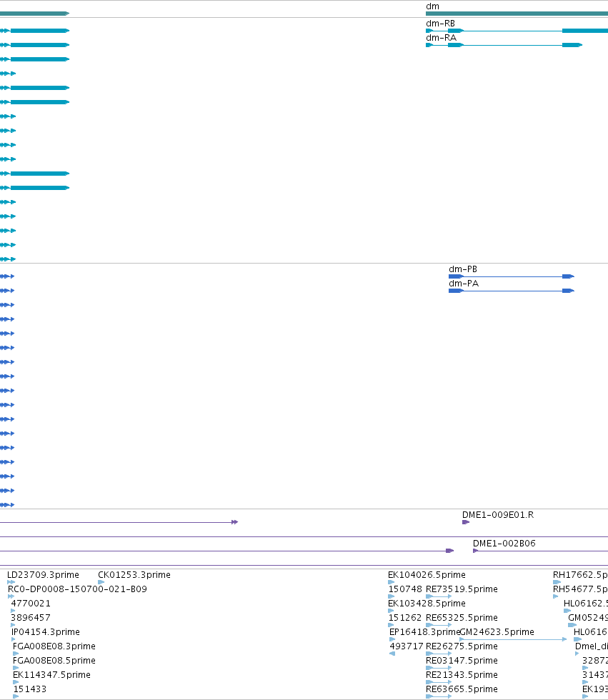Select the IP04154.3prime label
The width and height of the screenshot is (608, 700).
46,631
